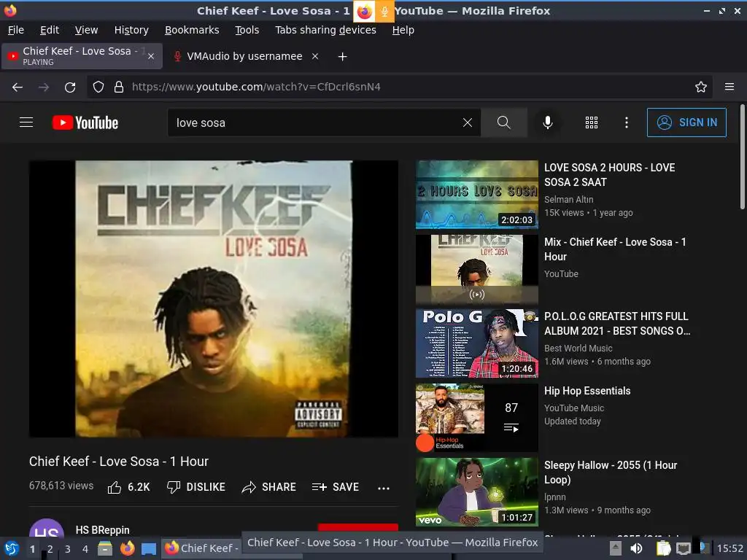This screenshot has height=560, width=747.
Task: Click the Firefox sharing indicator in titlebar
Action: point(364,12)
